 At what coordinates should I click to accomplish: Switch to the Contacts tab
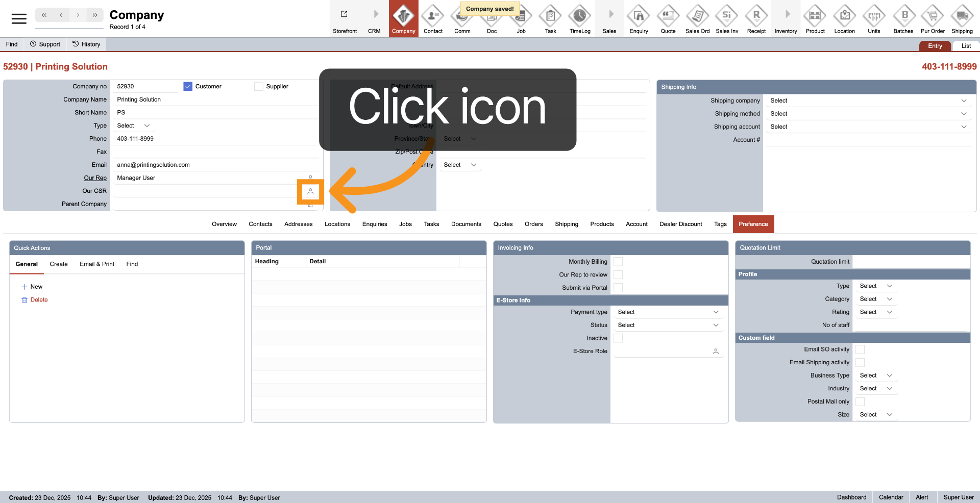coord(260,224)
